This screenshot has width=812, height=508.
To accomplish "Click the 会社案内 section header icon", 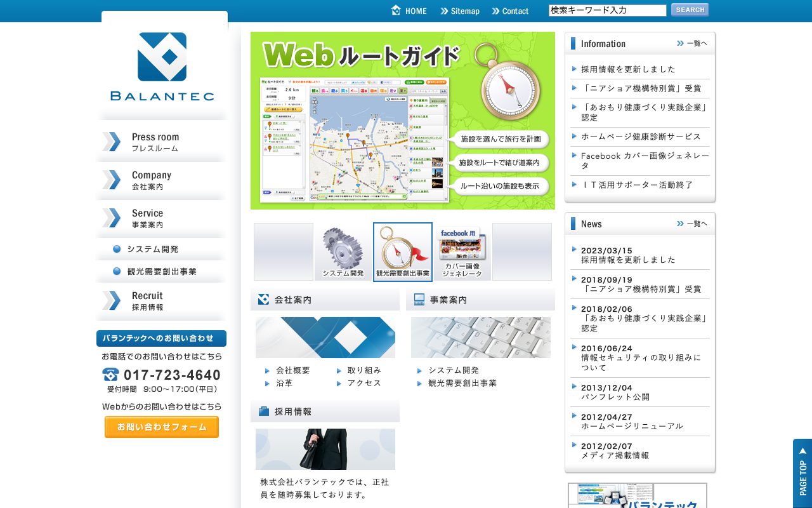I will click(263, 299).
